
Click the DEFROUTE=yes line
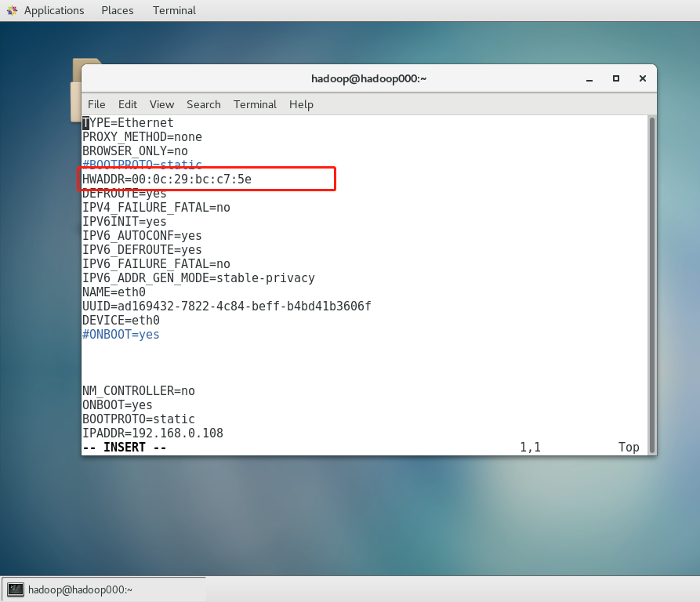124,194
